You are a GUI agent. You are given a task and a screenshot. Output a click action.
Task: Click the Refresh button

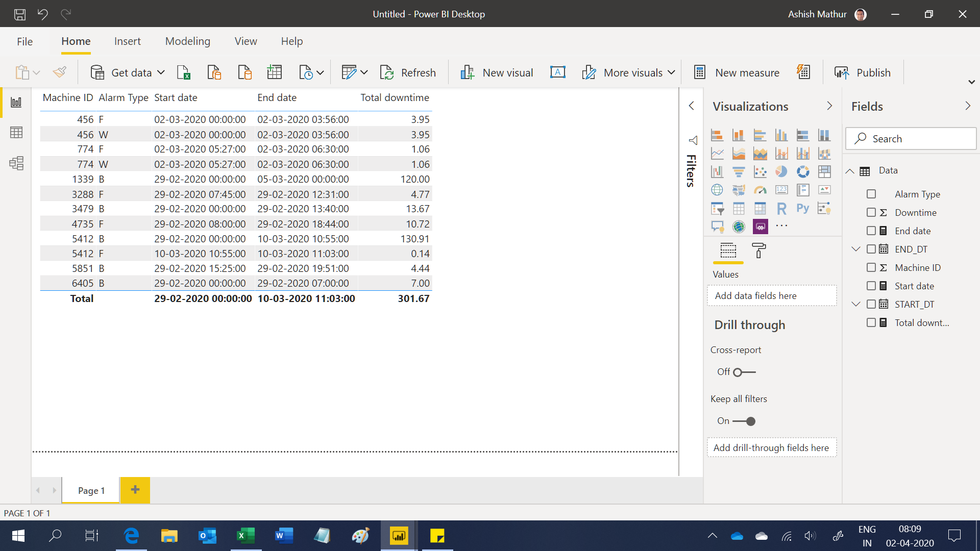click(x=408, y=73)
